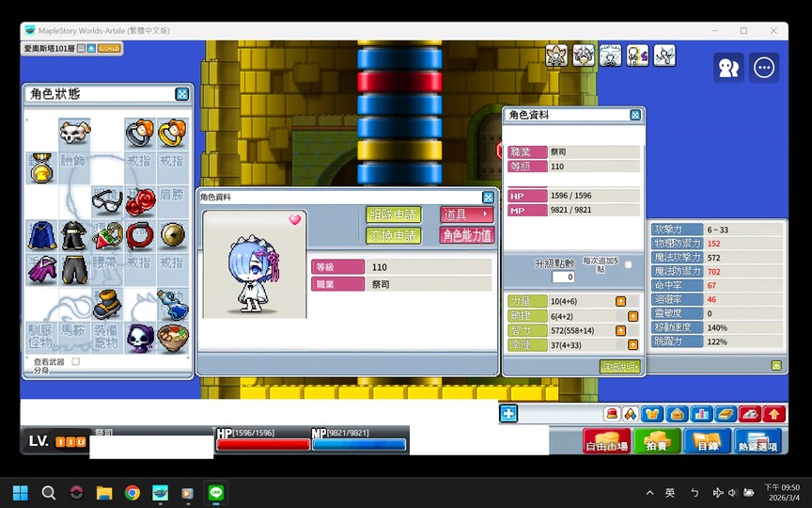This screenshot has width=812, height=508.
Task: Click the blue plus expand icon
Action: [x=508, y=413]
